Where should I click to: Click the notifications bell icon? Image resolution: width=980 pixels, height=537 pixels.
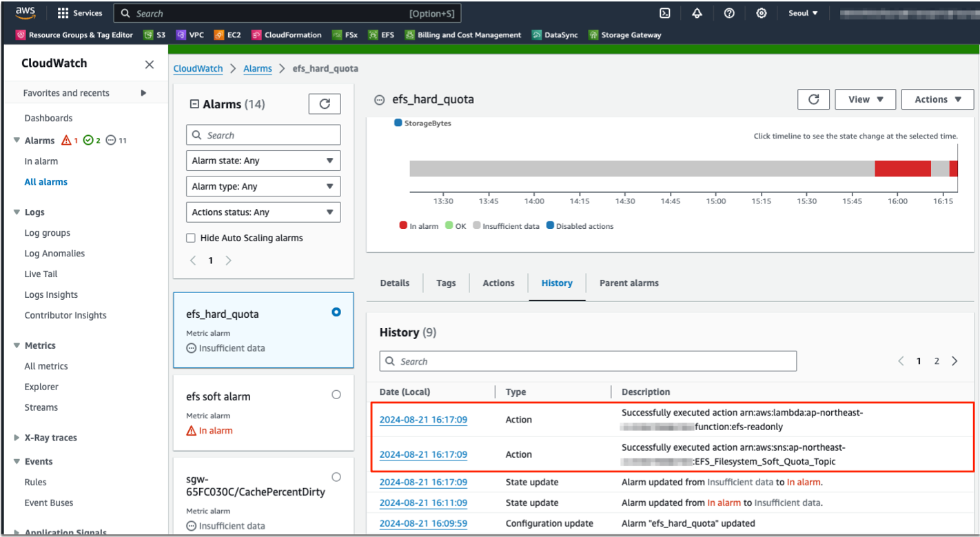click(697, 13)
